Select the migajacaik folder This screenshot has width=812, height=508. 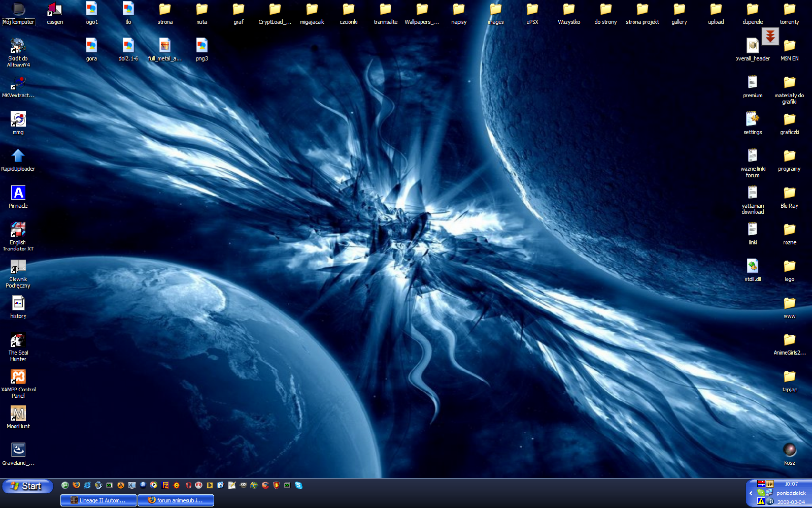click(x=312, y=13)
